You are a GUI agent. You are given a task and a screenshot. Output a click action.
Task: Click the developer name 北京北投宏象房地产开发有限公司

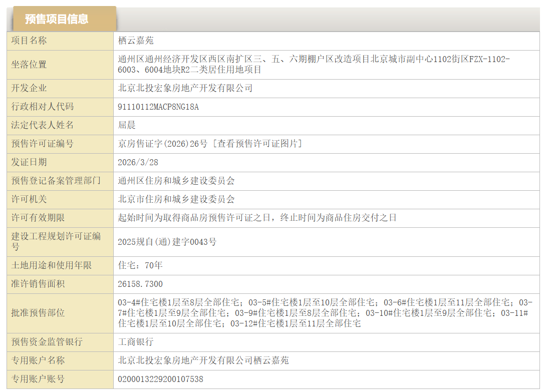[185, 88]
